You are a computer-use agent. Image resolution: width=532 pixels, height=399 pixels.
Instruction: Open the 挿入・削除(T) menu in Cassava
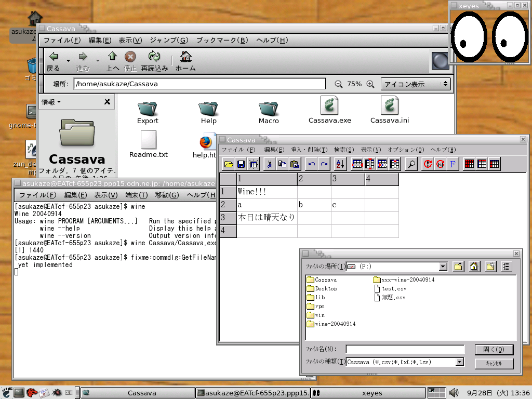tap(310, 150)
